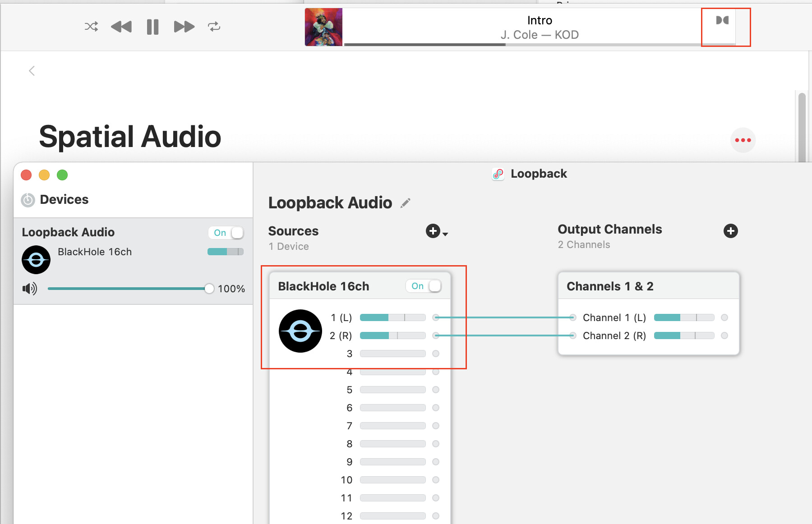The image size is (812, 524).
Task: Click the Channel 1 (L) label
Action: click(x=614, y=317)
